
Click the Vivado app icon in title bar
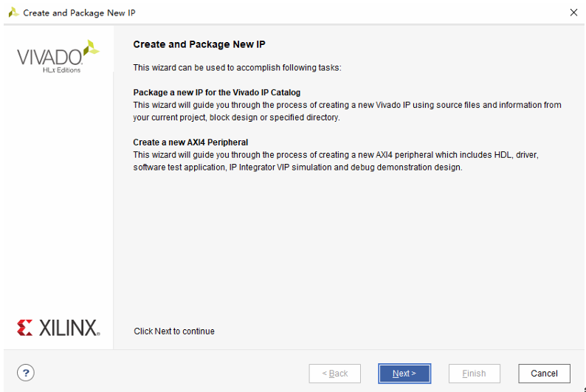pyautogui.click(x=13, y=13)
